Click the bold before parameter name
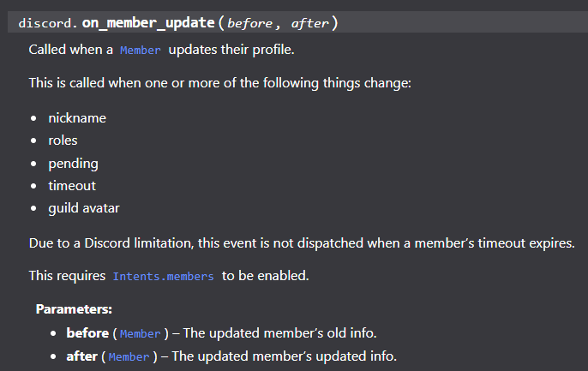The height and width of the screenshot is (371, 588). pyautogui.click(x=87, y=332)
